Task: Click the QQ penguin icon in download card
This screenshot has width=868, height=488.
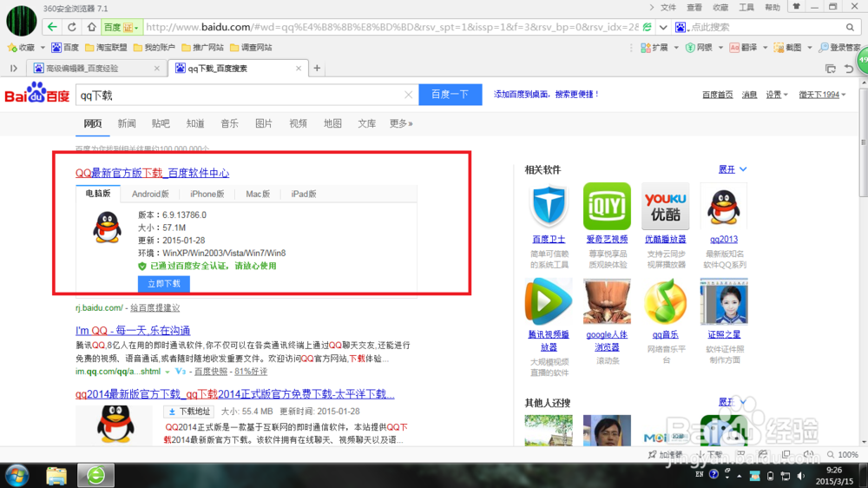Action: (x=107, y=228)
